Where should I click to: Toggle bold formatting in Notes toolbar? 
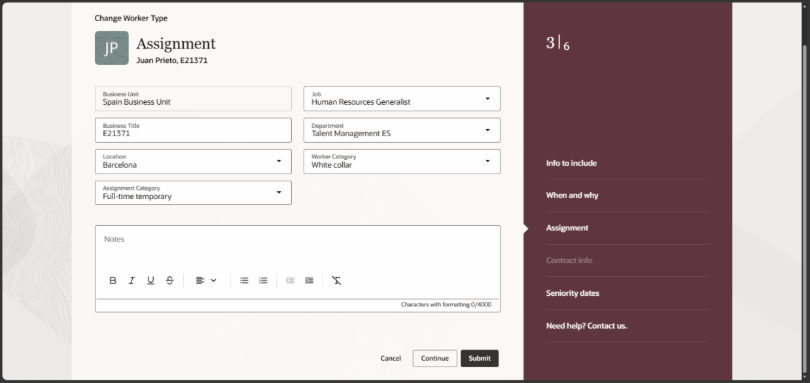pyautogui.click(x=113, y=281)
